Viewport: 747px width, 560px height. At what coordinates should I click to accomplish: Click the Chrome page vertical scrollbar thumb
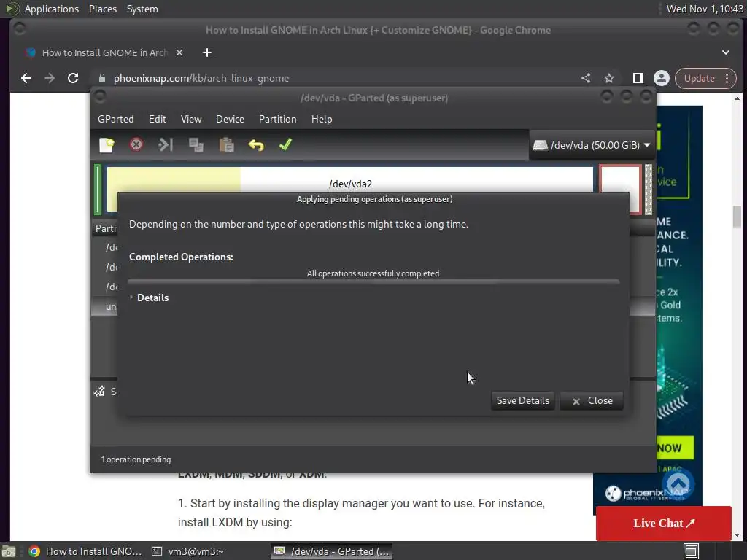(737, 217)
